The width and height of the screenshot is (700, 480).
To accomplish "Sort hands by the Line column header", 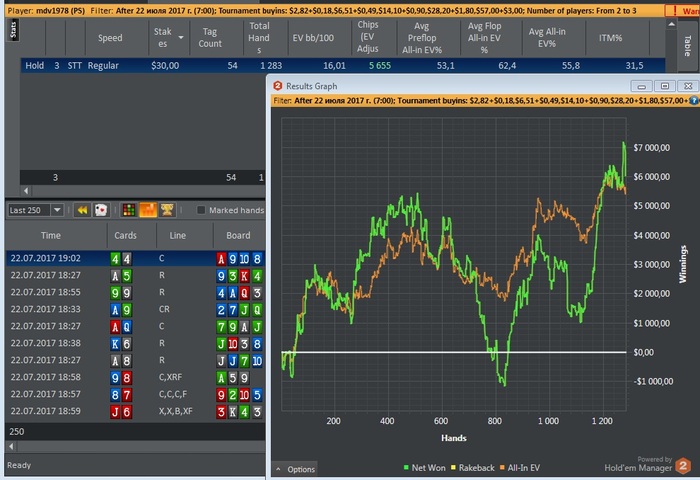I will click(178, 235).
